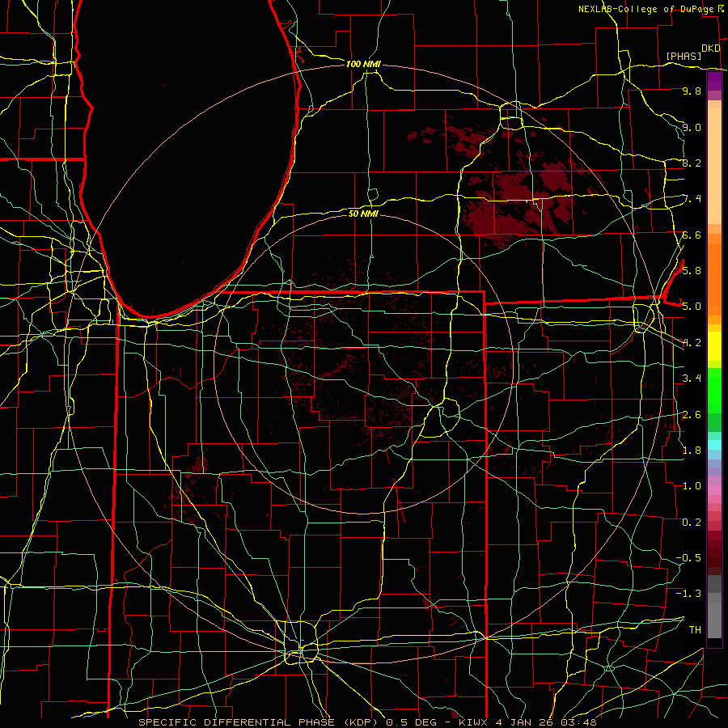Click the 4 JAN 26 03:48 timestamp

(546, 722)
